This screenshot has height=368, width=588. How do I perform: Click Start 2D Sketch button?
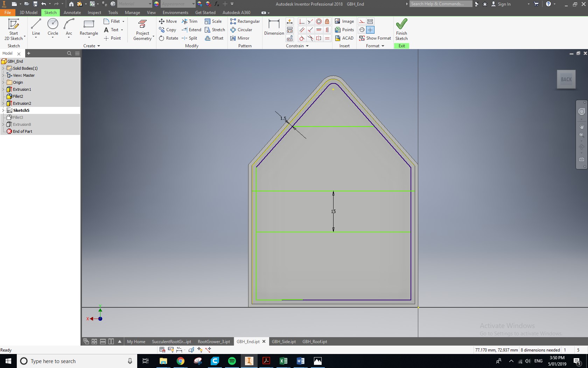click(x=14, y=30)
